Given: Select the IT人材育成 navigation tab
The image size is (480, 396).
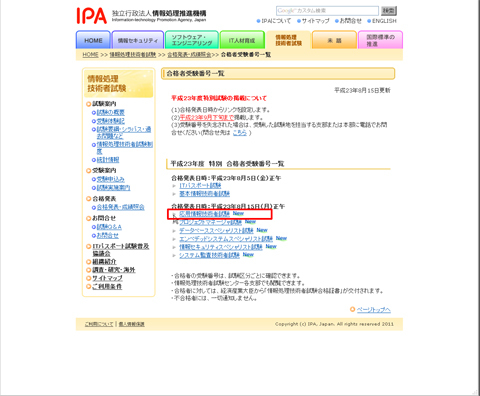Looking at the screenshot, I should point(242,40).
